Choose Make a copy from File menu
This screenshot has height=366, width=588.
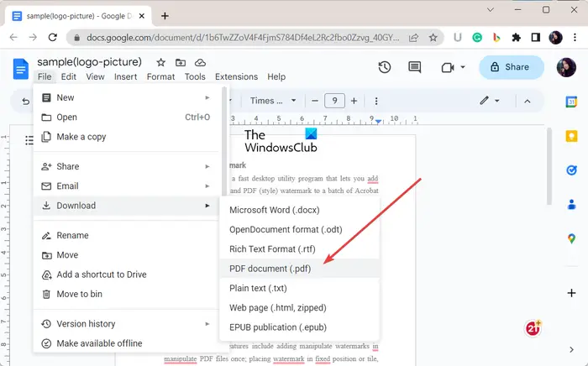point(81,137)
